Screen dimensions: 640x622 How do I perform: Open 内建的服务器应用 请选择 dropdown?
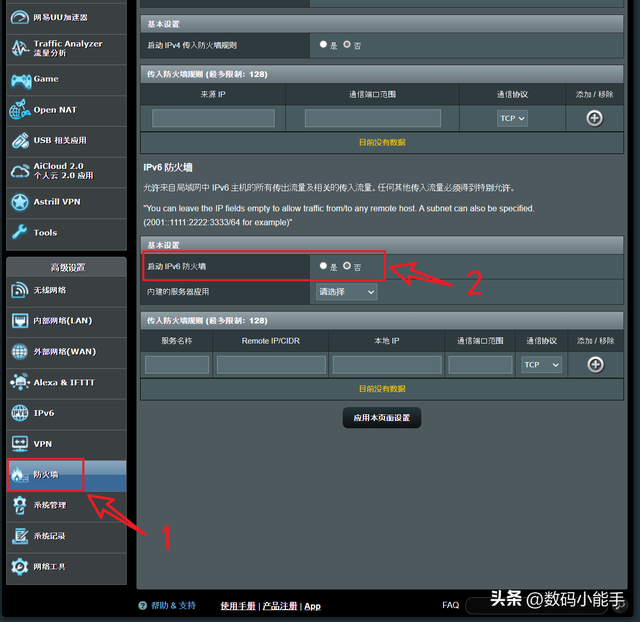[x=347, y=292]
